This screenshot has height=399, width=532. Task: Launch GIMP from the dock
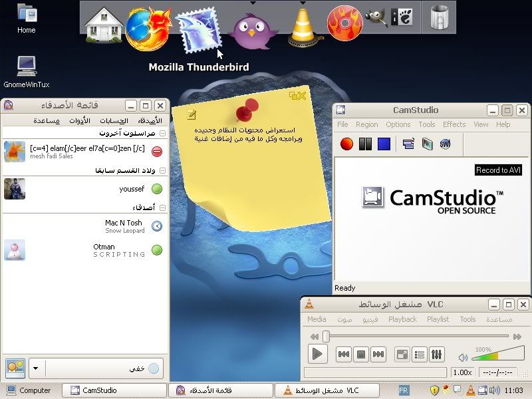(376, 17)
